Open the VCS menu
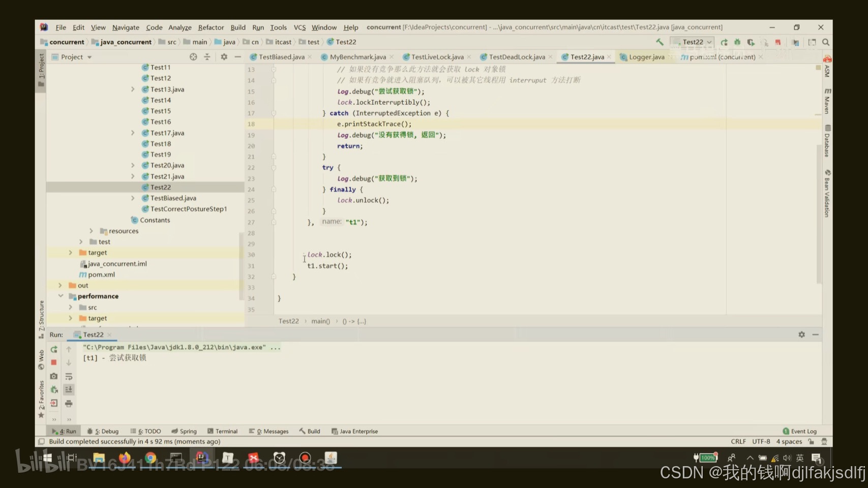 [x=300, y=27]
